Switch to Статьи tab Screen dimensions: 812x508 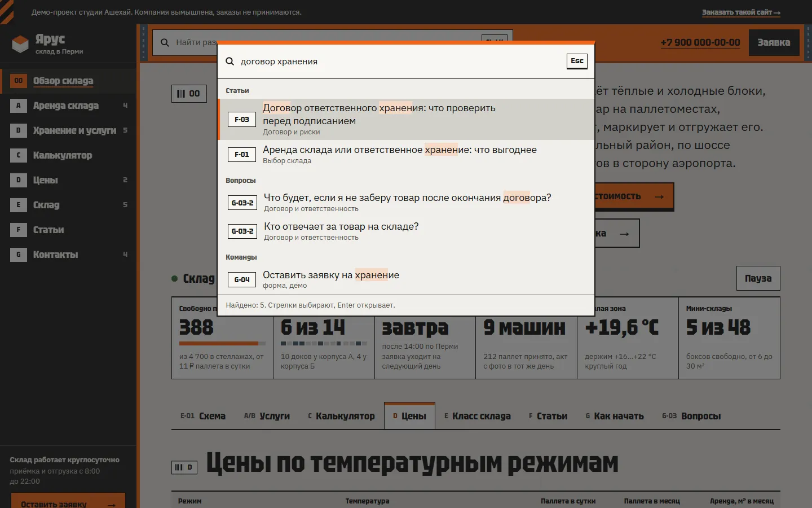(548, 416)
